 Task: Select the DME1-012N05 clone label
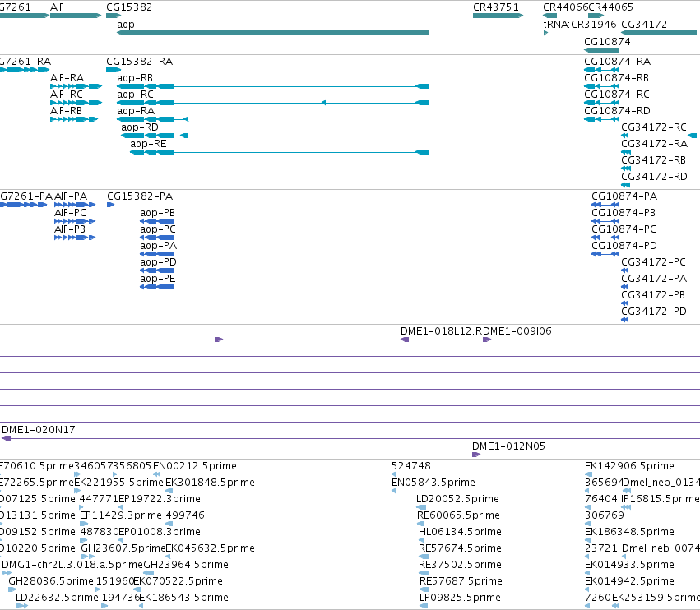pyautogui.click(x=509, y=447)
